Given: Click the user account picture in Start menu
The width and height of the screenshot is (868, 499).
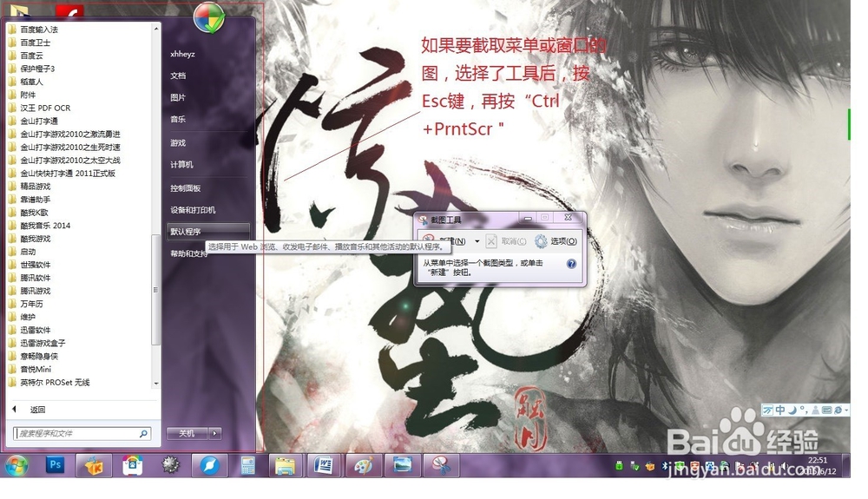Looking at the screenshot, I should (209, 17).
